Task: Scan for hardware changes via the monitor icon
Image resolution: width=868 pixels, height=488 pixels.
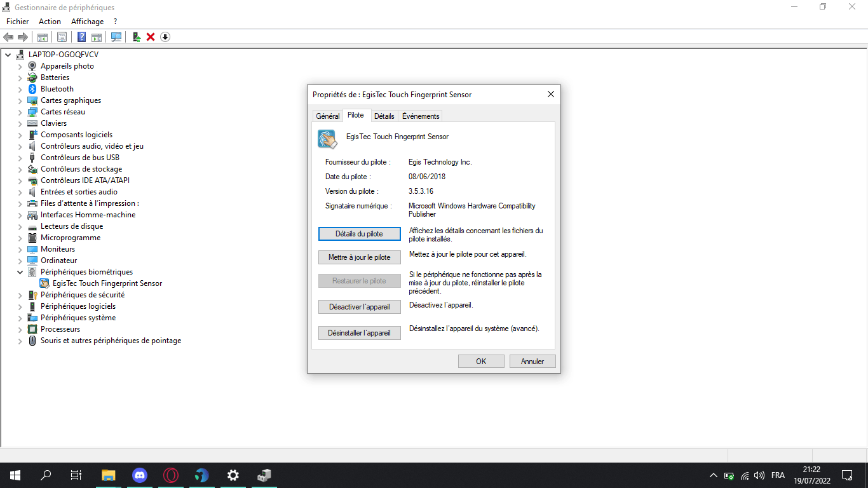Action: point(116,37)
